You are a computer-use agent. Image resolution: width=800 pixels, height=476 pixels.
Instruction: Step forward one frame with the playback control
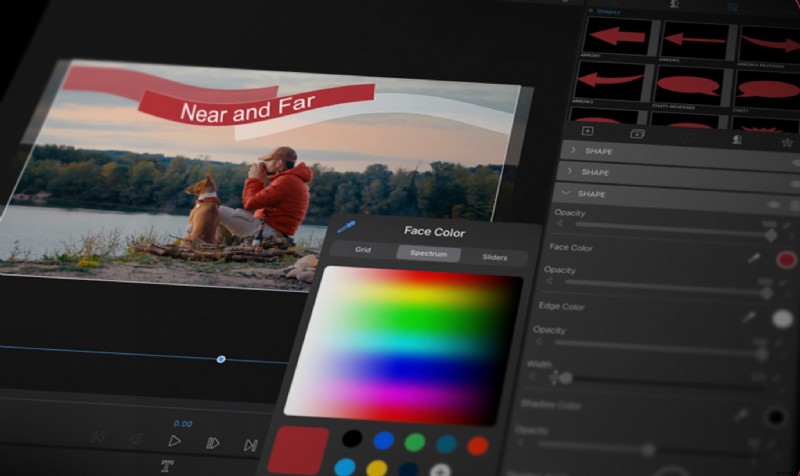212,443
